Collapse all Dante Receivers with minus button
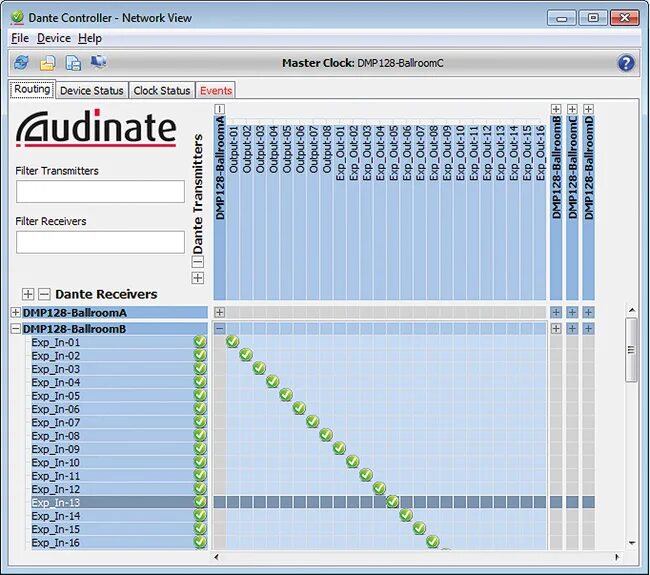The width and height of the screenshot is (650, 575). pyautogui.click(x=44, y=294)
